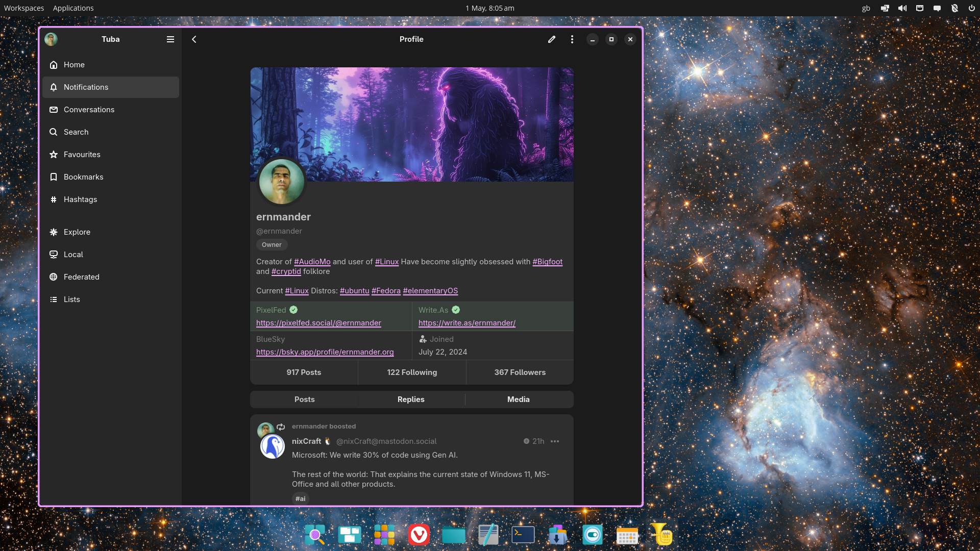Click the Owner role badge
This screenshot has height=551, width=980.
(x=272, y=245)
